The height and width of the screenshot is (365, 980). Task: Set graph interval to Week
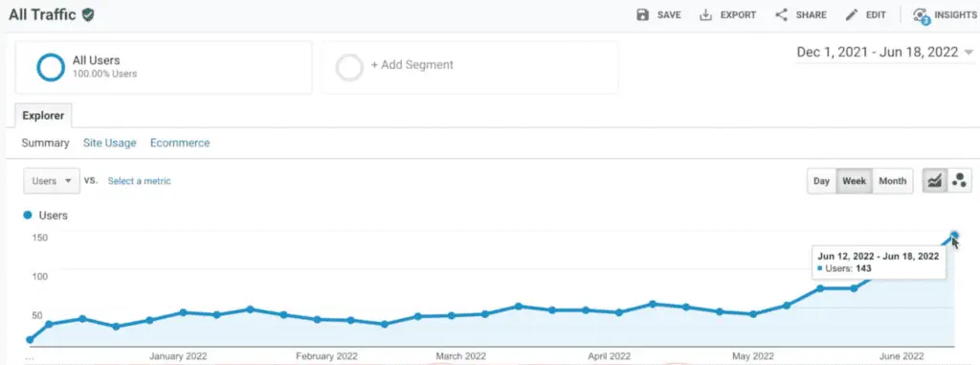coord(854,181)
